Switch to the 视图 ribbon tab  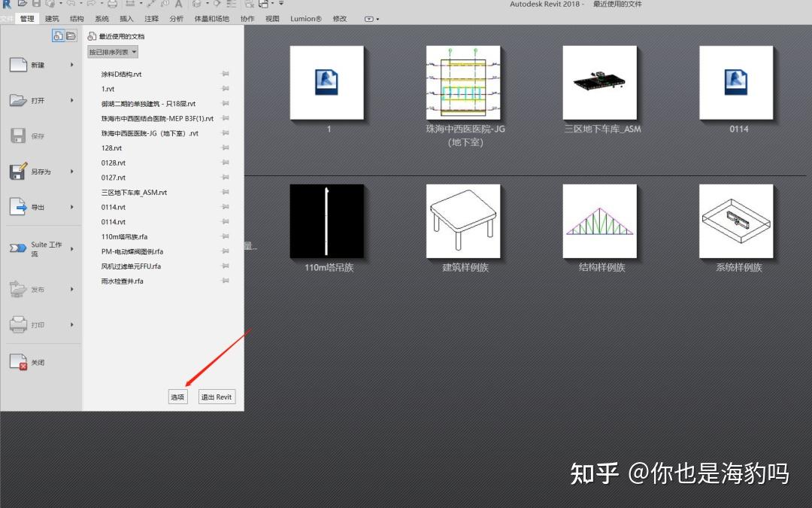click(x=272, y=19)
